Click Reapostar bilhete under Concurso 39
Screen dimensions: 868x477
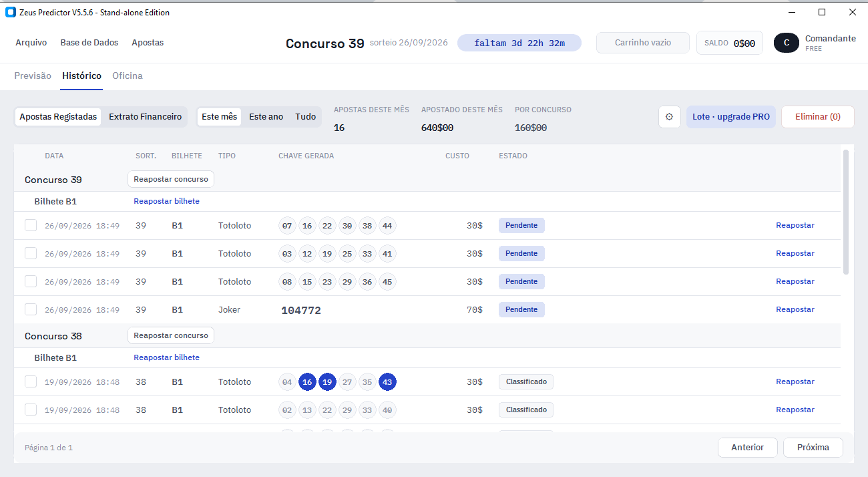(x=166, y=201)
